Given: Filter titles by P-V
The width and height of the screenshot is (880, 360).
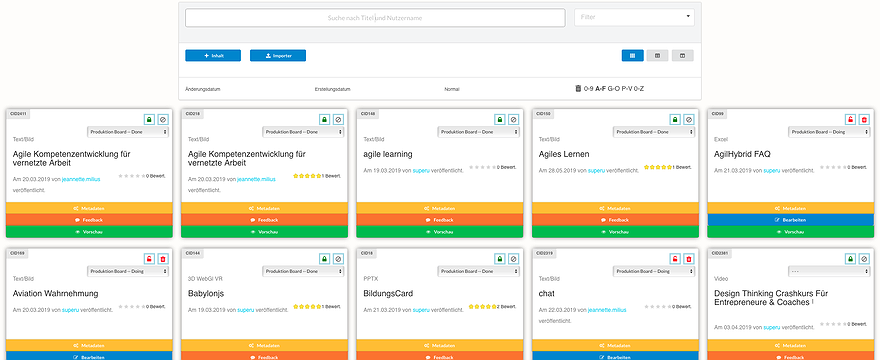Looking at the screenshot, I should (627, 89).
